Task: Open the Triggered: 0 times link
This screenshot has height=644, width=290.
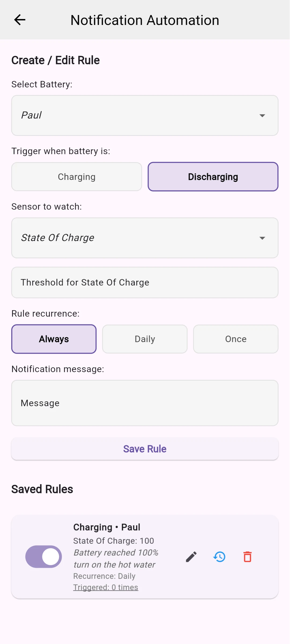Action: click(106, 587)
